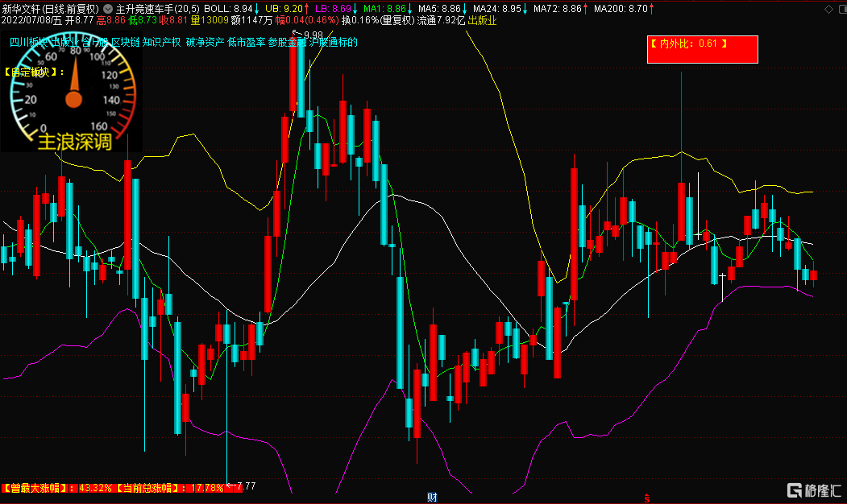The image size is (847, 504).
Task: Select the 主浪深调 label under the gauge
Action: (74, 142)
